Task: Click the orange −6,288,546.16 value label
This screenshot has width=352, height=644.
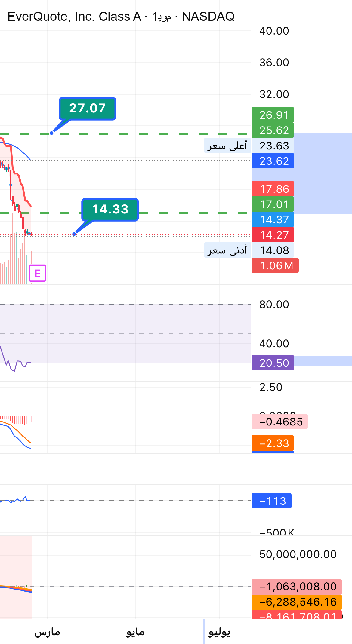Action: (x=297, y=602)
